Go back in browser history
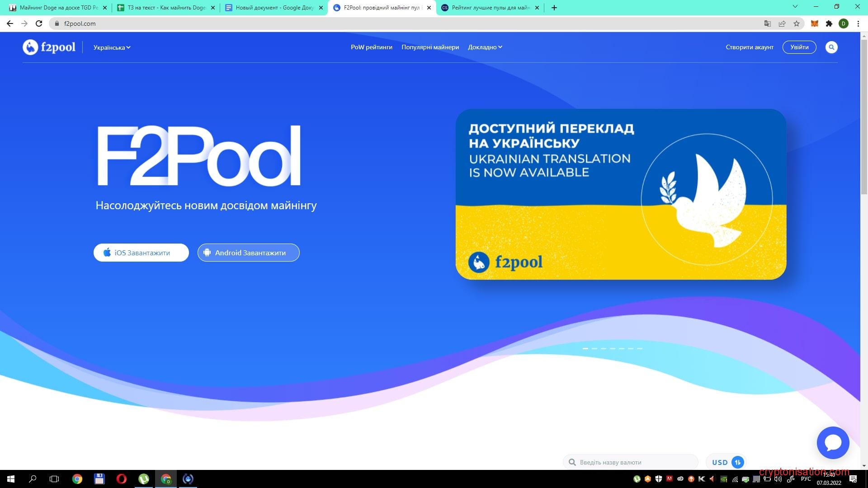 tap(10, 23)
